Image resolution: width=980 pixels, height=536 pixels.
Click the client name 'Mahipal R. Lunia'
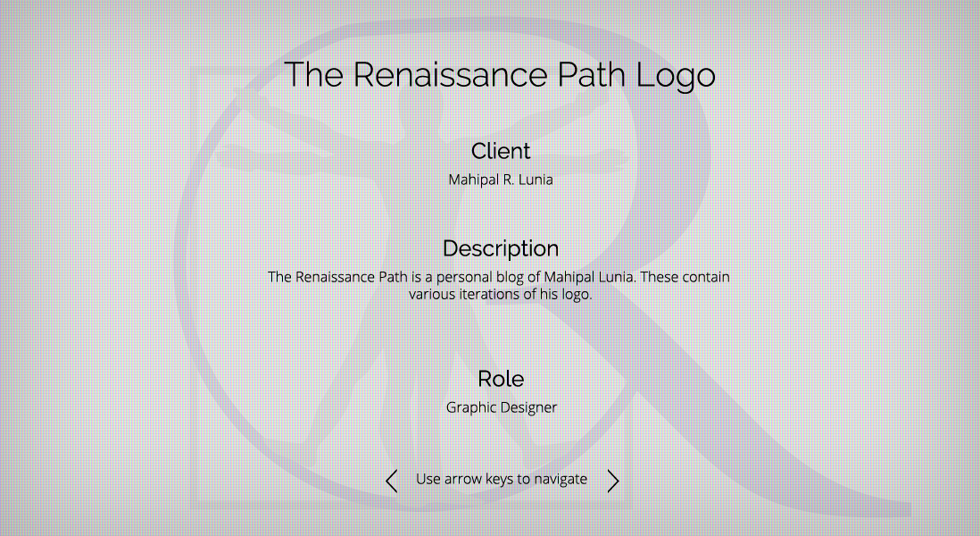click(x=501, y=180)
